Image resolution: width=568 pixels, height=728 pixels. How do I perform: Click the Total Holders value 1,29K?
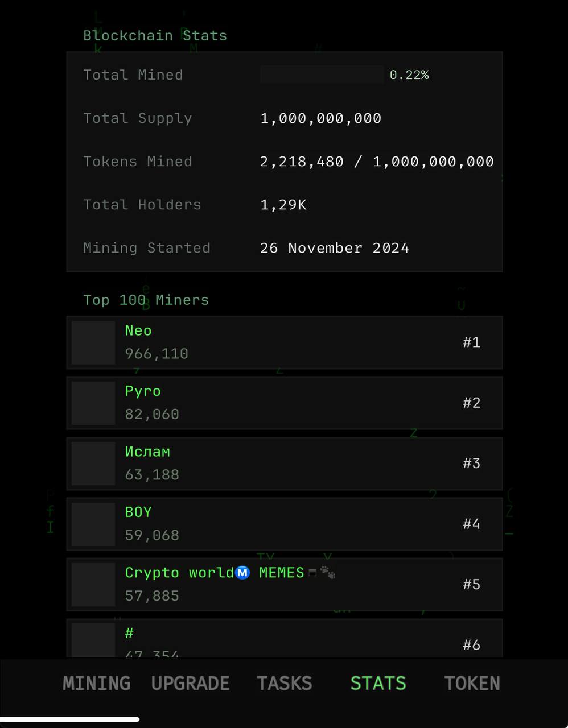coord(283,205)
